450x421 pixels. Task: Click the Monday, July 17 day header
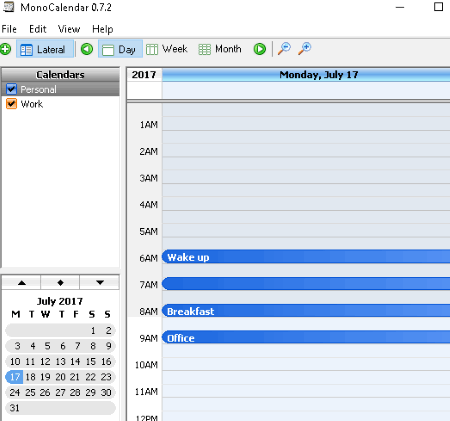[x=306, y=75]
